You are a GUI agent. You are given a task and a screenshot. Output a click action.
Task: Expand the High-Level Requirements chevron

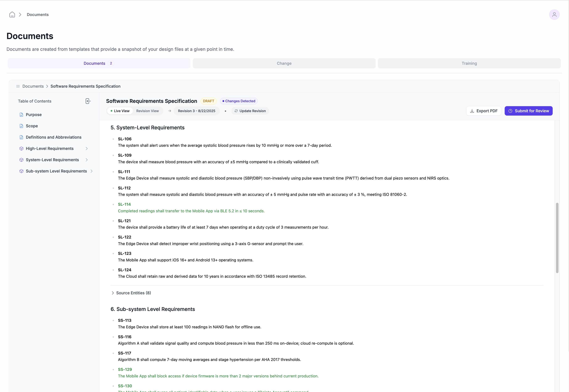coord(86,149)
